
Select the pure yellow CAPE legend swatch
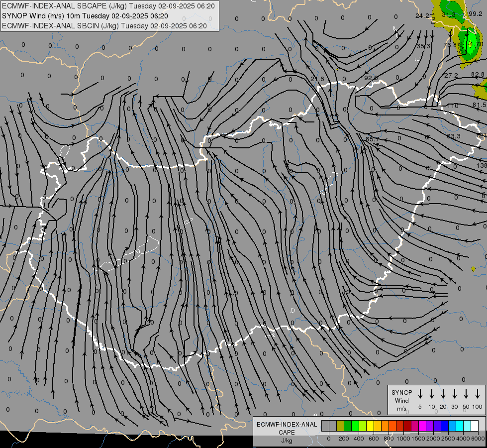click(370, 426)
